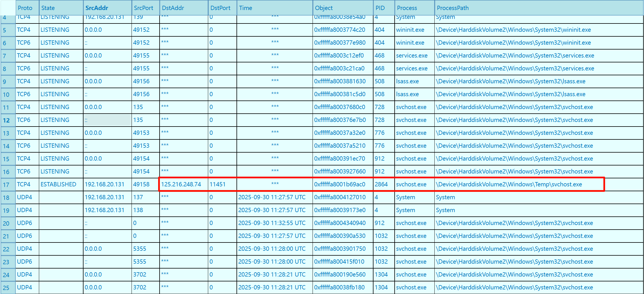Click the Windows\Temp\svchost.exe process path
The image size is (644, 294).
click(509, 184)
